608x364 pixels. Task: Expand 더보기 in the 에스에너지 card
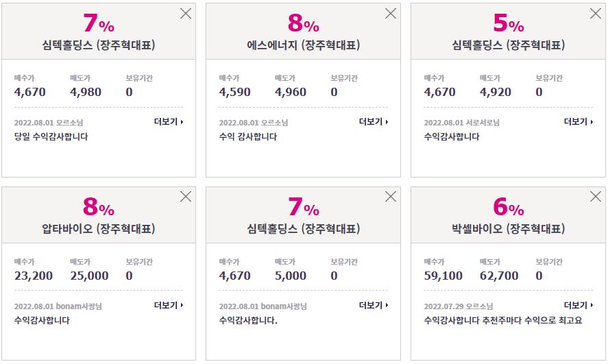coord(374,122)
